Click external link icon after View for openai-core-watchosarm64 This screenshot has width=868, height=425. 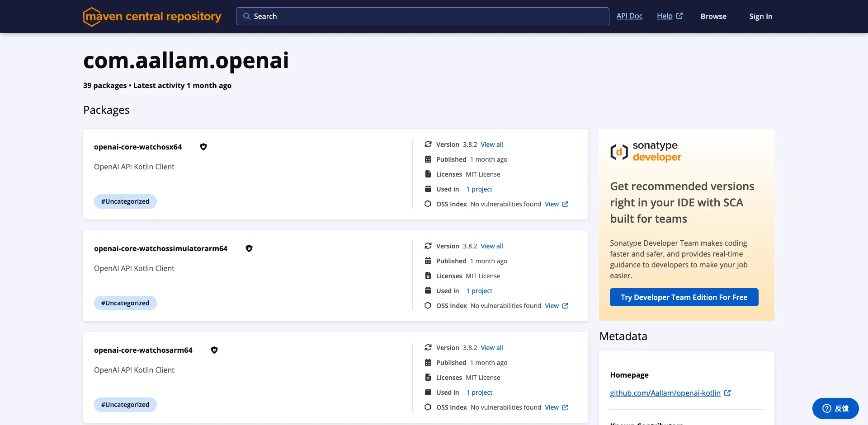pyautogui.click(x=565, y=407)
